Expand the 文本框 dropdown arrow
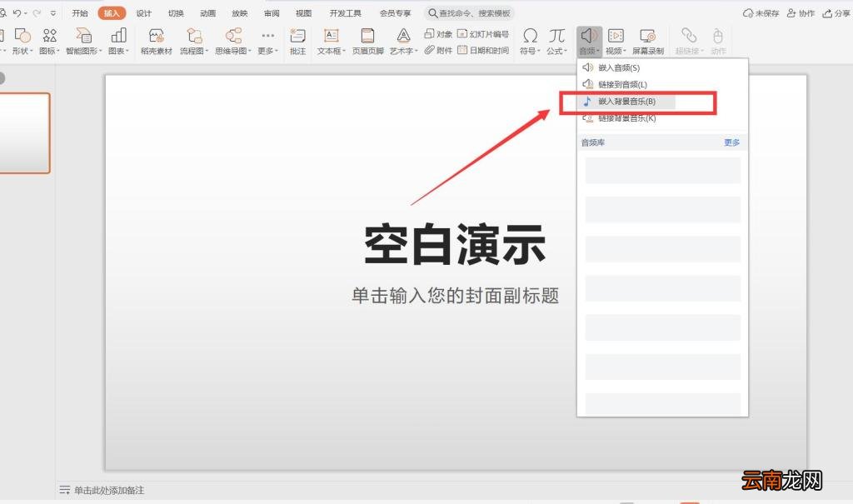The width and height of the screenshot is (853, 504). (x=344, y=51)
